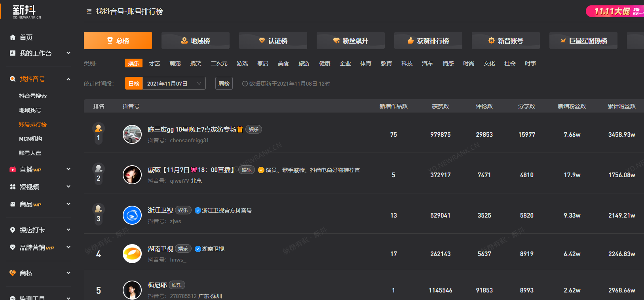
Task: Open the 2021年11月07日 date dropdown
Action: (x=174, y=83)
